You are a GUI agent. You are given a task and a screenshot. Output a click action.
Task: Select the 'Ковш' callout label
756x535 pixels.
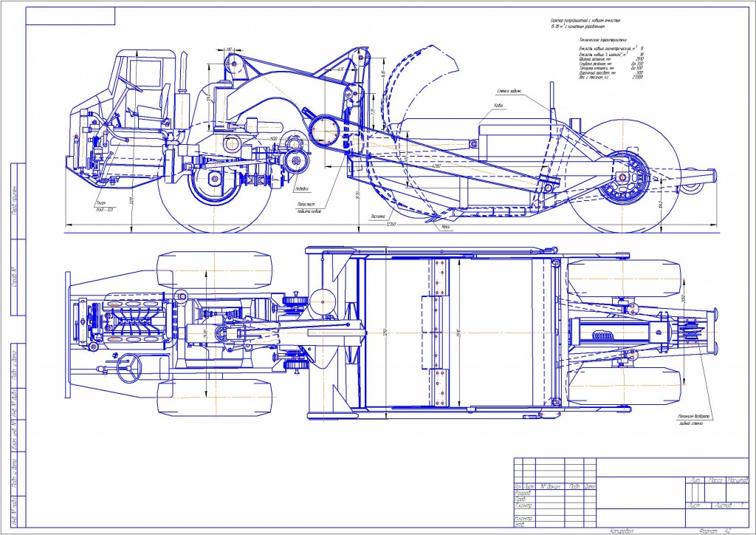(499, 105)
